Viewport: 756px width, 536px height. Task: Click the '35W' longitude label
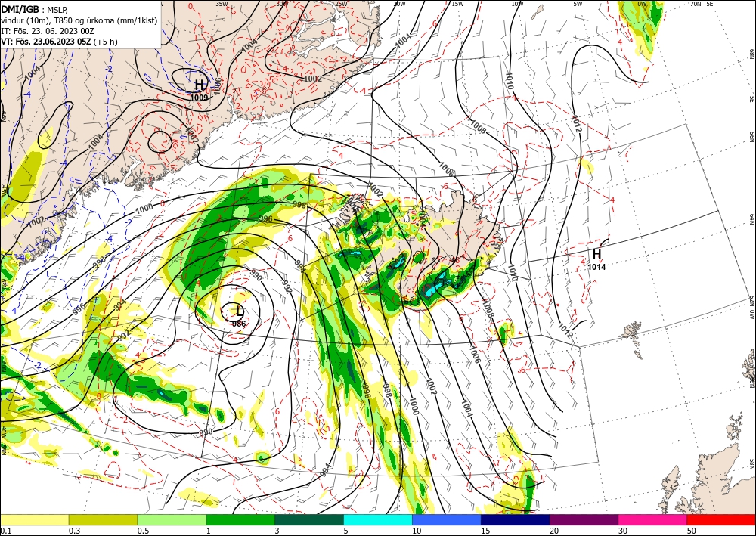pyautogui.click(x=222, y=3)
